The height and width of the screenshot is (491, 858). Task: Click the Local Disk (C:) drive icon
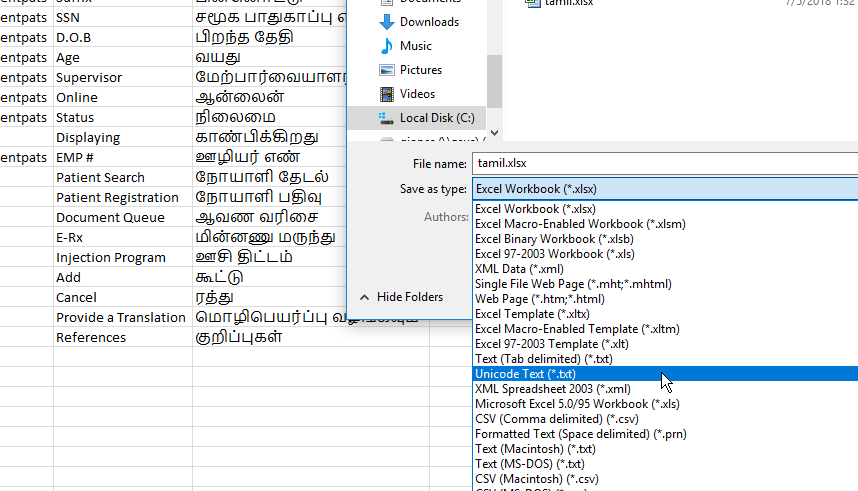(387, 118)
